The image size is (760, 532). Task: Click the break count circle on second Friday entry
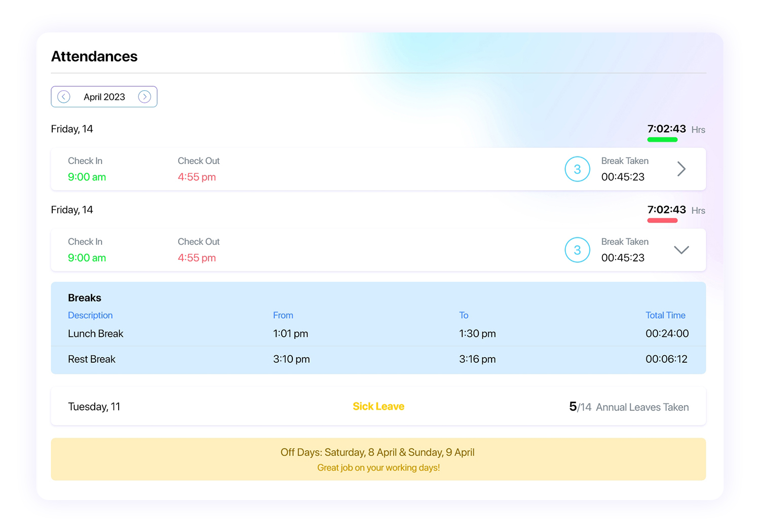tap(577, 250)
